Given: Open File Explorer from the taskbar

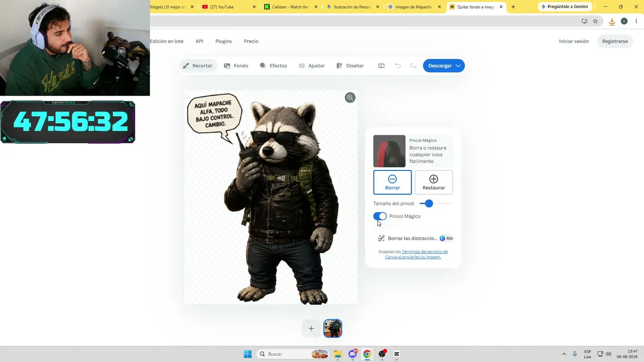Looking at the screenshot, I should [338, 354].
